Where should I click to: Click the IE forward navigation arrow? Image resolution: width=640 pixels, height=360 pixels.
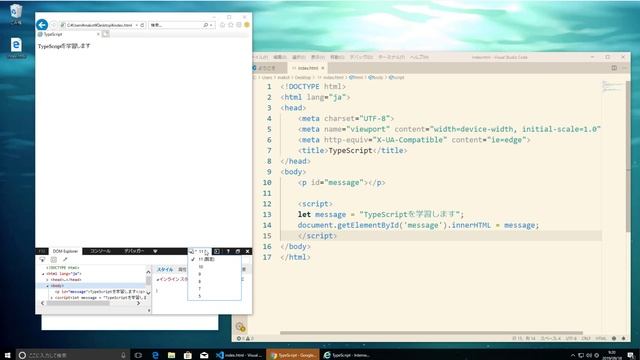click(53, 25)
